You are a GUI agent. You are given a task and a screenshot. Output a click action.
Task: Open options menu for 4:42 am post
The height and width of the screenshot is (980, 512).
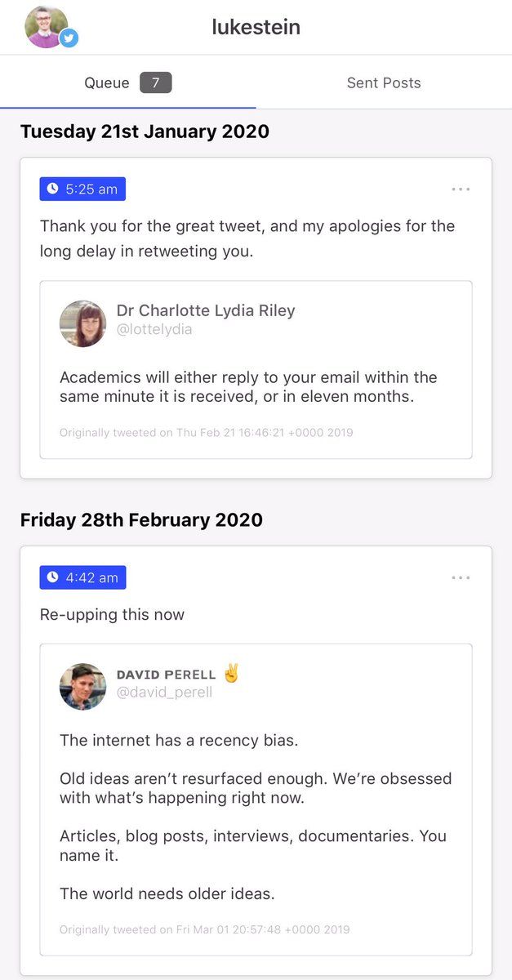pos(461,578)
